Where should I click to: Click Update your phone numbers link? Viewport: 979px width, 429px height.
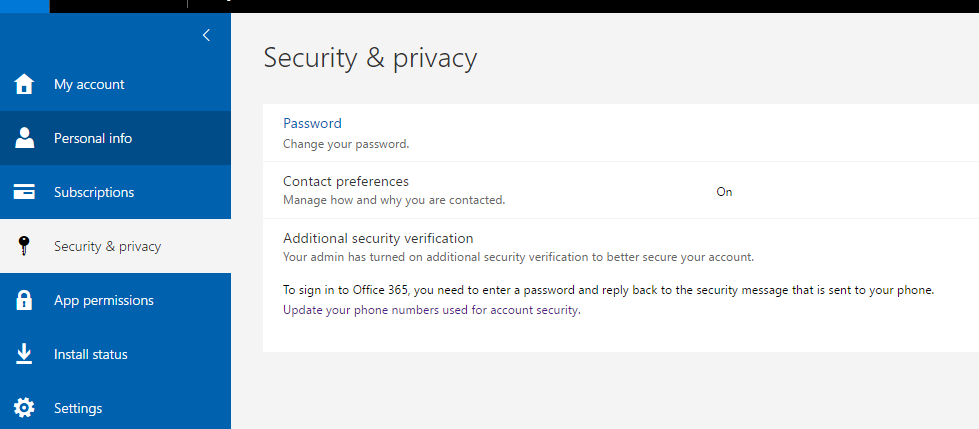click(431, 310)
